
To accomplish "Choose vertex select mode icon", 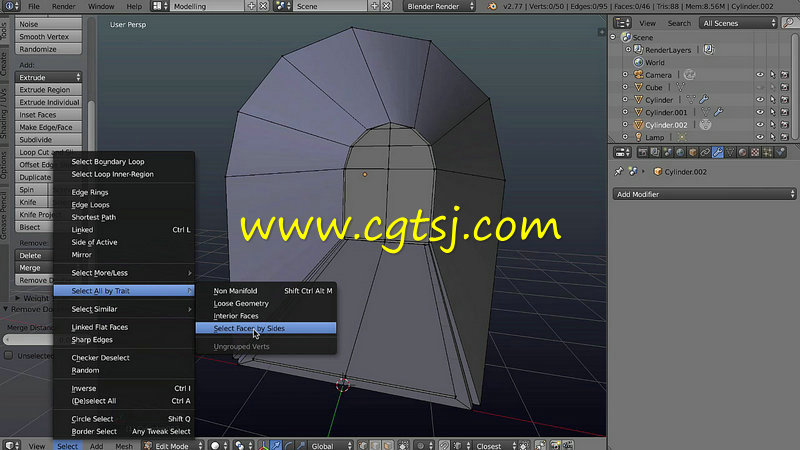I will coord(363,445).
